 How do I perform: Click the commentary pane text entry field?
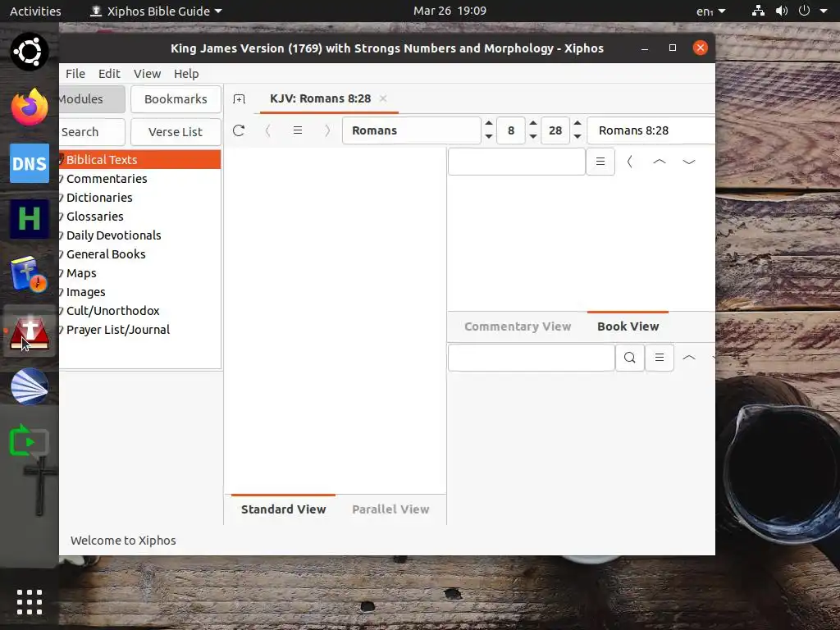click(517, 162)
